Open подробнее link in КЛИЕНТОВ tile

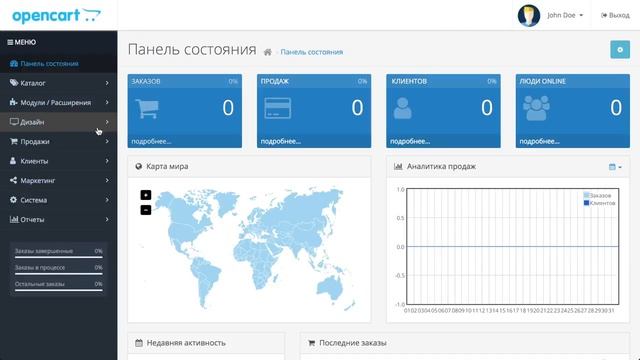[x=410, y=141]
